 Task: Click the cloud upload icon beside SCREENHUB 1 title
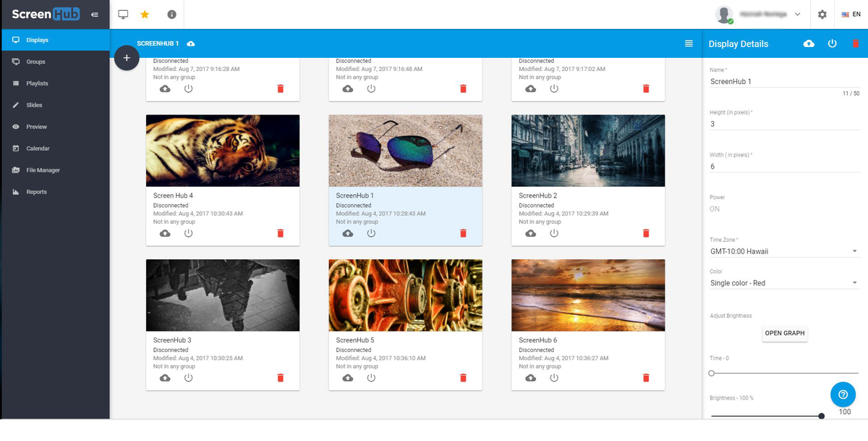[190, 44]
